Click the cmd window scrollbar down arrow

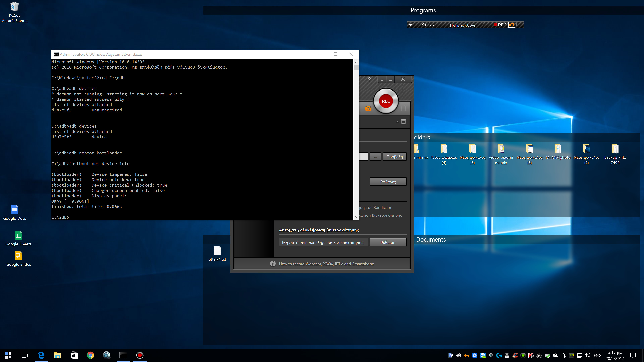click(356, 217)
